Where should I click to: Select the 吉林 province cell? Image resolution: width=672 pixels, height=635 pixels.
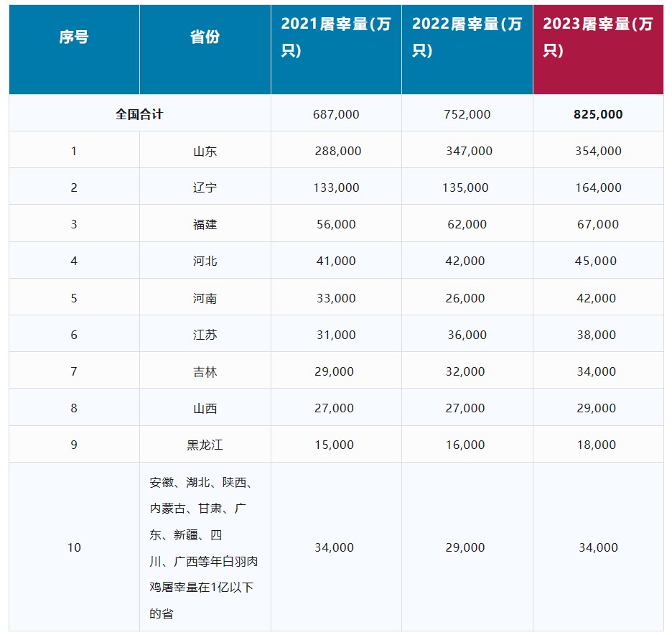coord(205,371)
